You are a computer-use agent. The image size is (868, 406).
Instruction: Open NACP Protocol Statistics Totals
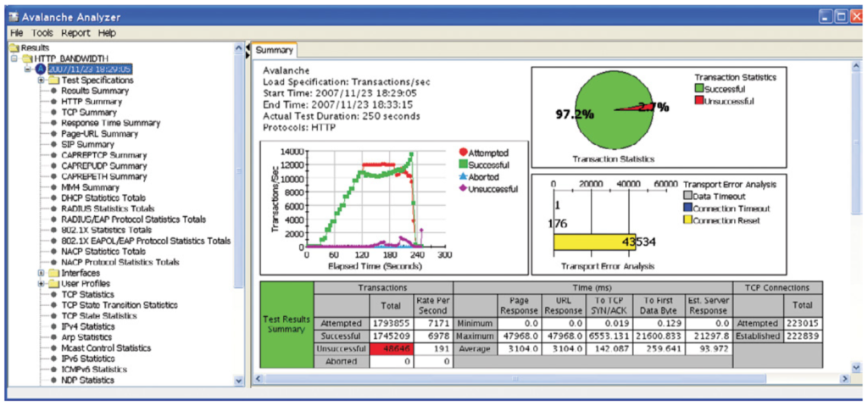(x=120, y=262)
